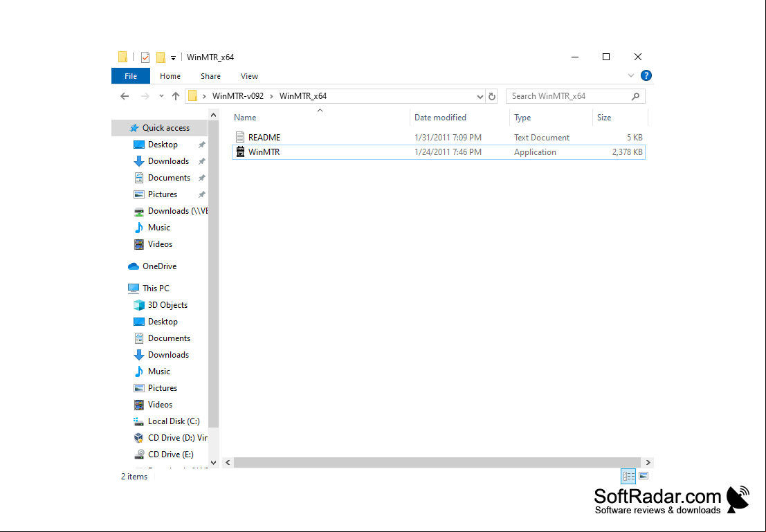Switch to Details view layout button
Viewport: 766px width, 532px height.
(628, 476)
